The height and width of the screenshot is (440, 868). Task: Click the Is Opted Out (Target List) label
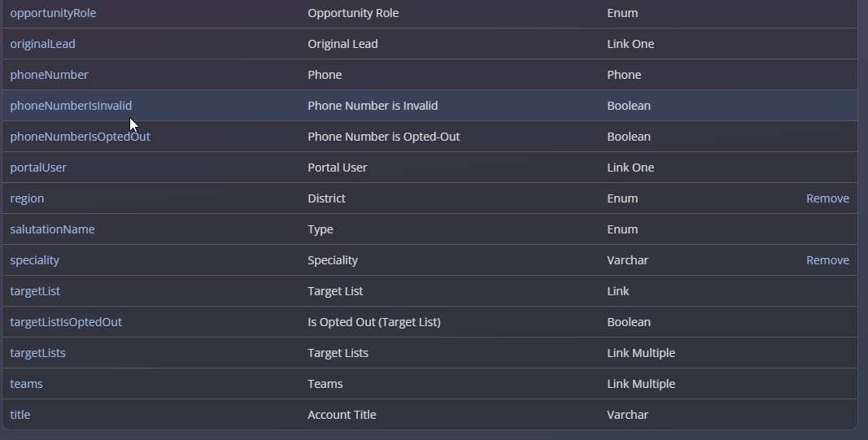point(374,322)
